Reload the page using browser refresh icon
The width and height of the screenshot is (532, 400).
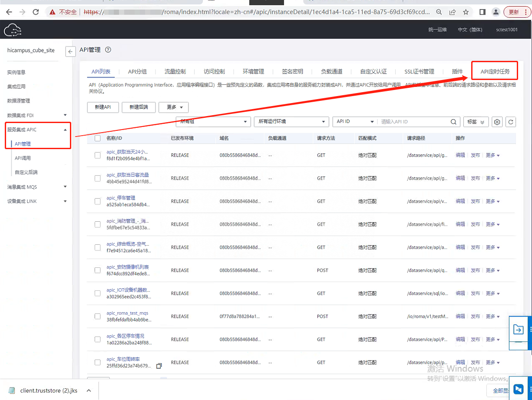(x=36, y=12)
